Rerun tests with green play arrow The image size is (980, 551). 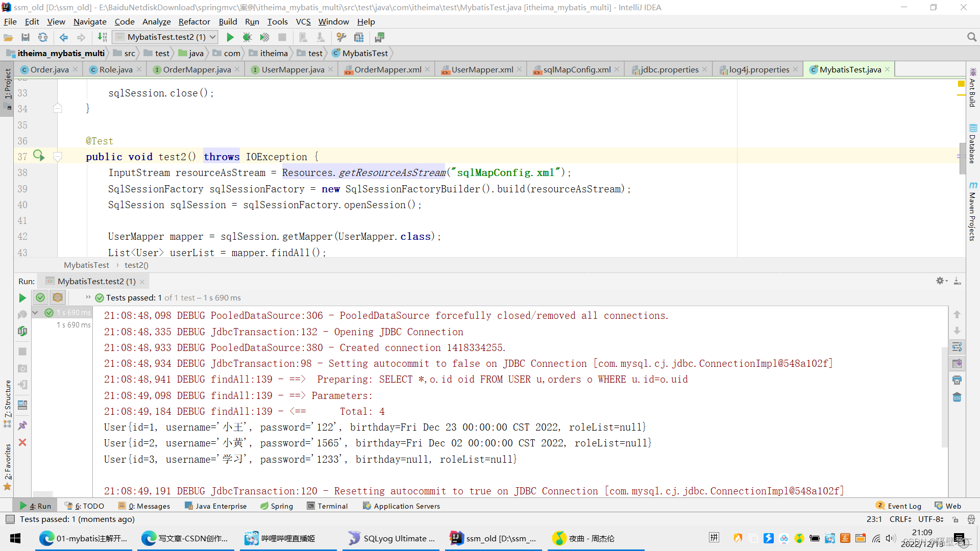(x=22, y=298)
